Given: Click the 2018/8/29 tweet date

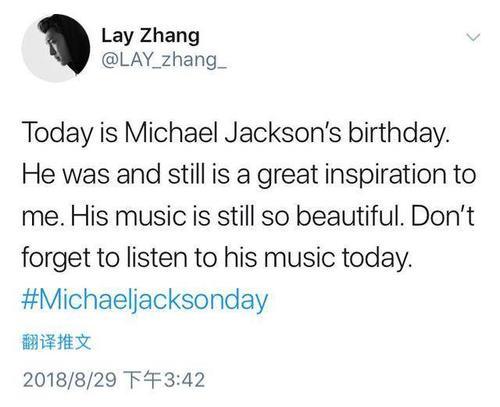Looking at the screenshot, I should click(70, 380).
